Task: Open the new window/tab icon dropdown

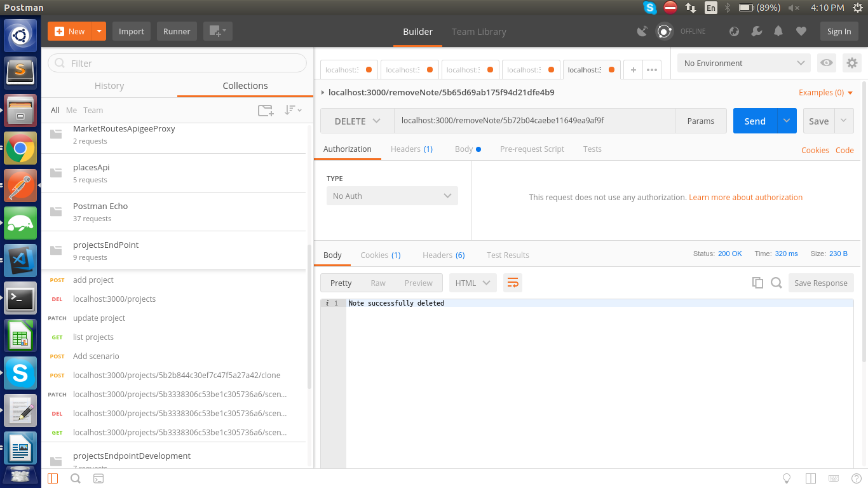Action: pyautogui.click(x=218, y=31)
